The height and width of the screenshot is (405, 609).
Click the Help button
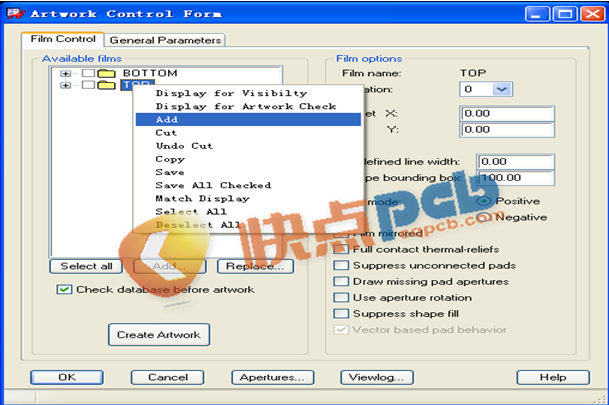pyautogui.click(x=553, y=377)
